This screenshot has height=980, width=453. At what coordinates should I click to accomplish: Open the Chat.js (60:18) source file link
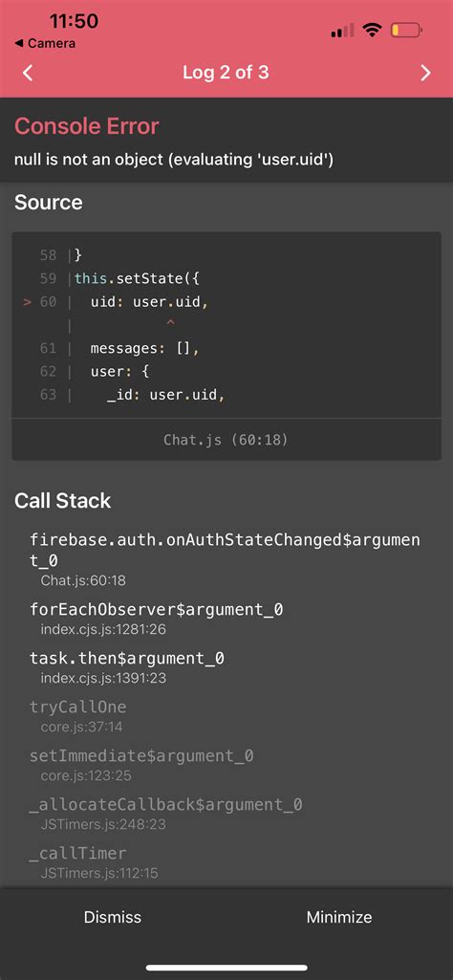click(x=226, y=440)
